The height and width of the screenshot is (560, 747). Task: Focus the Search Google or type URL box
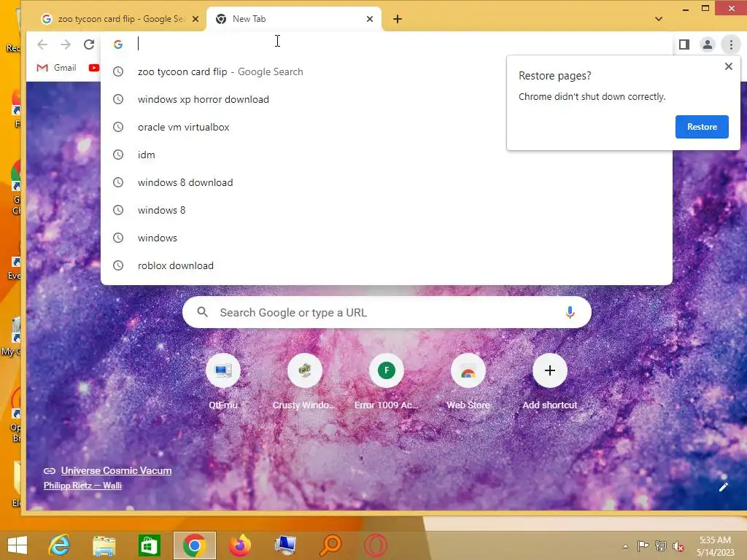(x=387, y=312)
